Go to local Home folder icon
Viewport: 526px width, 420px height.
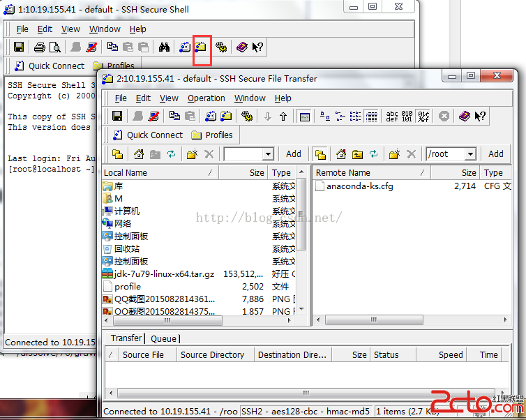pyautogui.click(x=139, y=154)
